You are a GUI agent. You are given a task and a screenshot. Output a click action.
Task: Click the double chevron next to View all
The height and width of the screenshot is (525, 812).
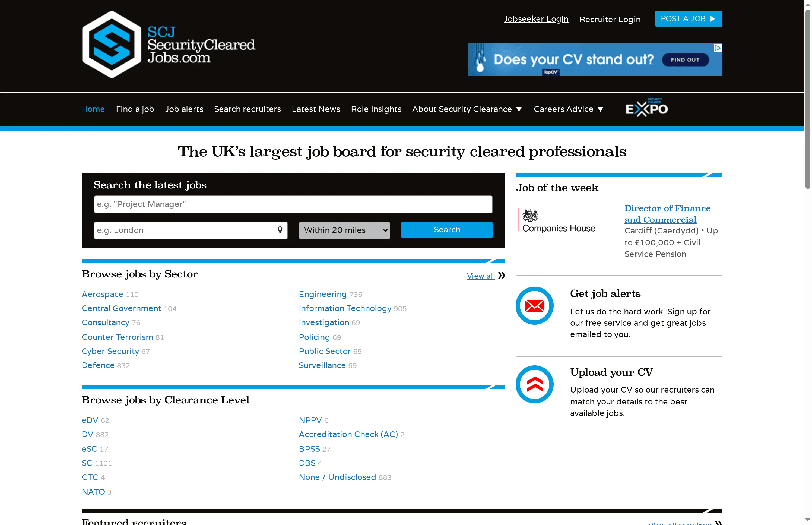point(501,276)
